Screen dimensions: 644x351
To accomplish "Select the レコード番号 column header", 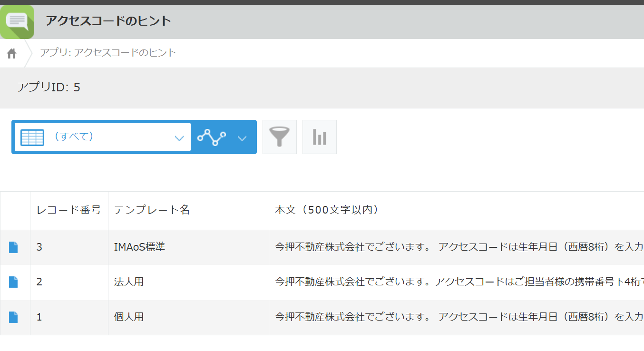I will [x=68, y=210].
